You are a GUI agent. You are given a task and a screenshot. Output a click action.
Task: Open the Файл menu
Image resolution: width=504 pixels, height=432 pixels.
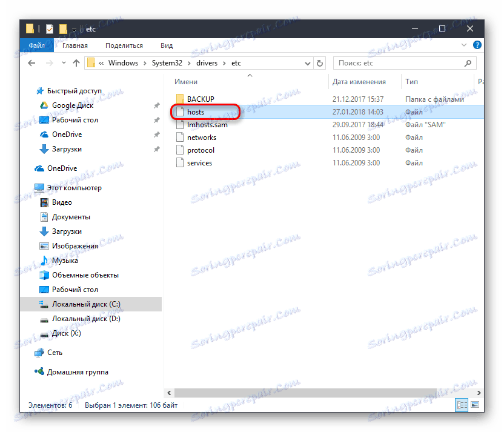coord(36,45)
